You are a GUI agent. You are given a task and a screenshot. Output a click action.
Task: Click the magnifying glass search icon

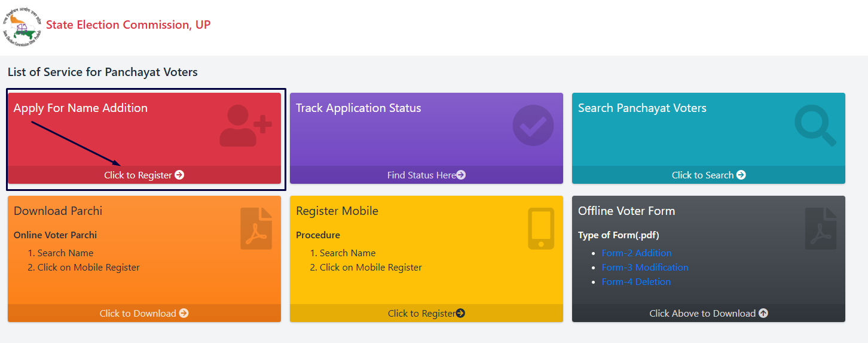tap(815, 126)
